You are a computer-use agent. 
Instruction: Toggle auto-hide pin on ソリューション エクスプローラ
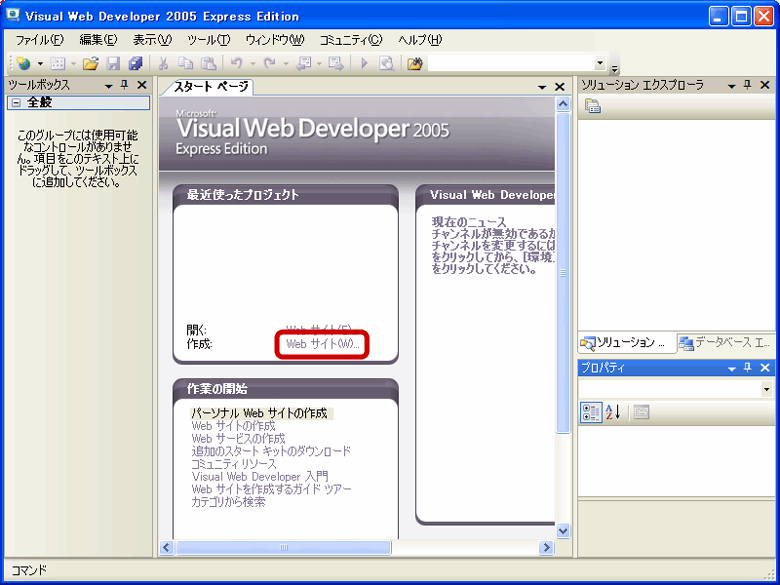point(747,86)
